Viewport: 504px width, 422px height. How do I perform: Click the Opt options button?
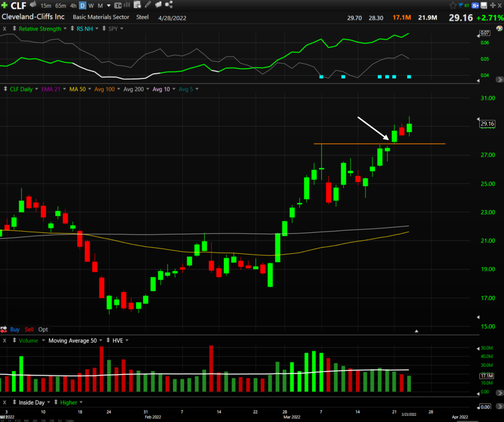43,329
